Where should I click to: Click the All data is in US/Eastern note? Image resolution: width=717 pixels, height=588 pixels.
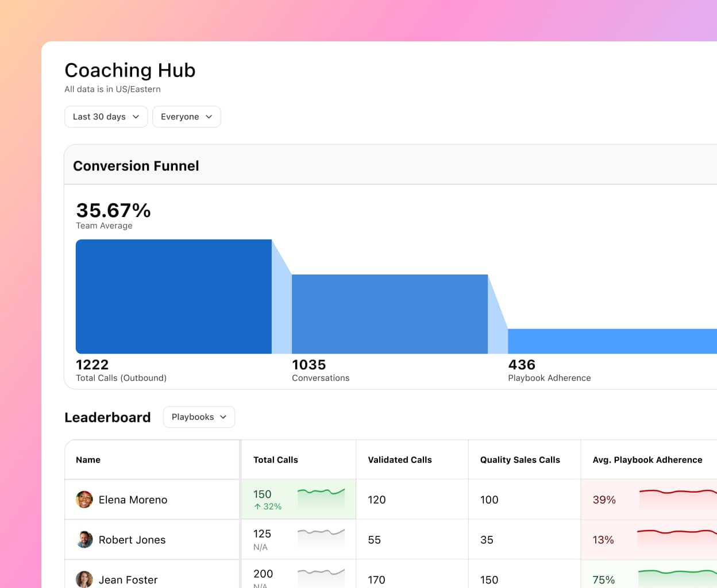113,89
